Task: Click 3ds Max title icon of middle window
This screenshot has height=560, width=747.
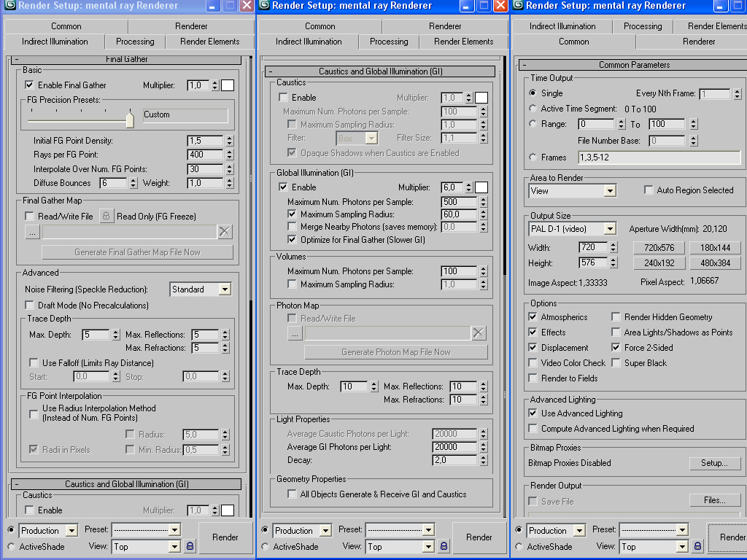Action: point(264,5)
